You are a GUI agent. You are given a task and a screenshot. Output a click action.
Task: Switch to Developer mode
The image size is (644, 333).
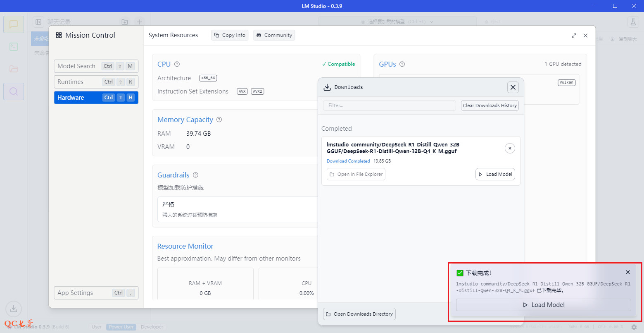pos(152,327)
